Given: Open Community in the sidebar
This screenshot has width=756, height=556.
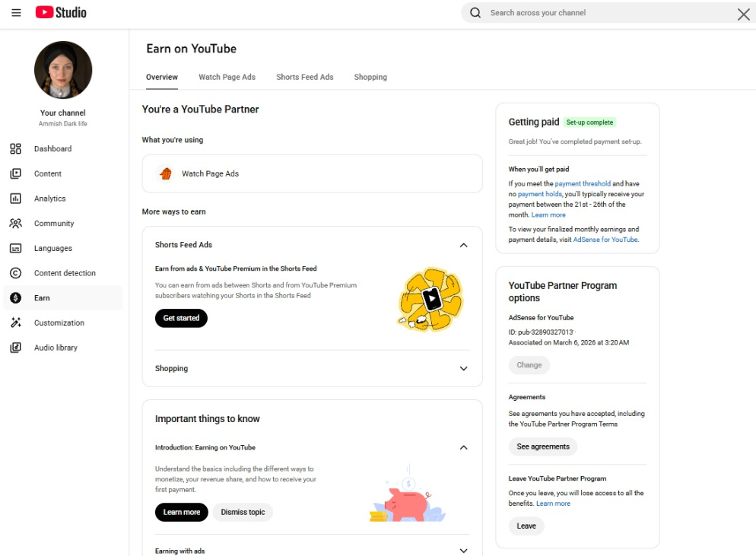Looking at the screenshot, I should click(62, 224).
